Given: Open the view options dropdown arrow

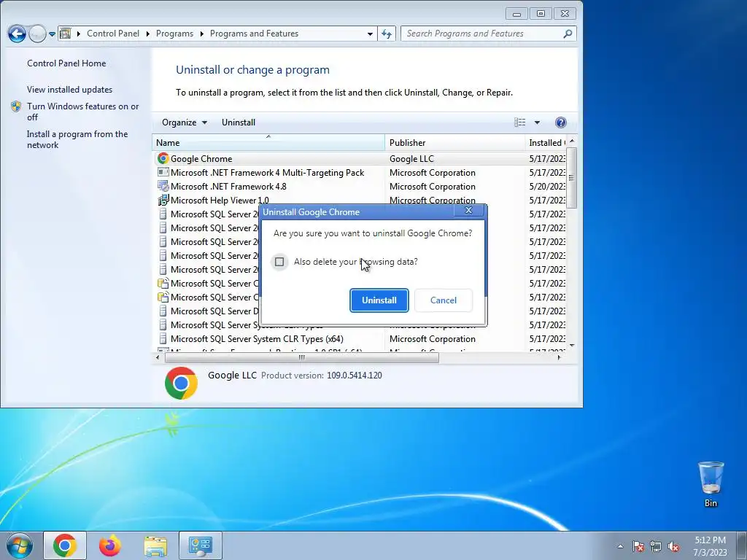Looking at the screenshot, I should coord(537,122).
